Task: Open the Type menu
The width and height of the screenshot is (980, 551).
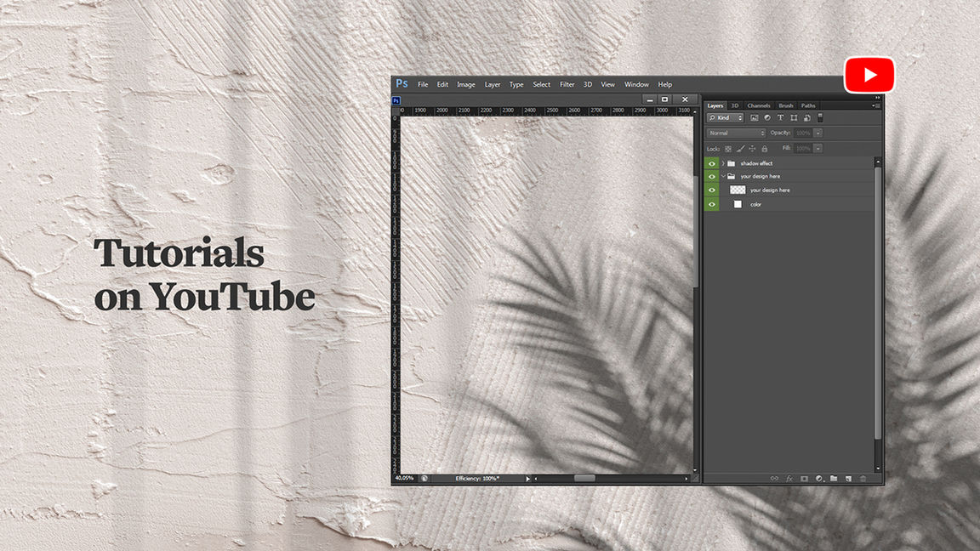Action: (516, 84)
